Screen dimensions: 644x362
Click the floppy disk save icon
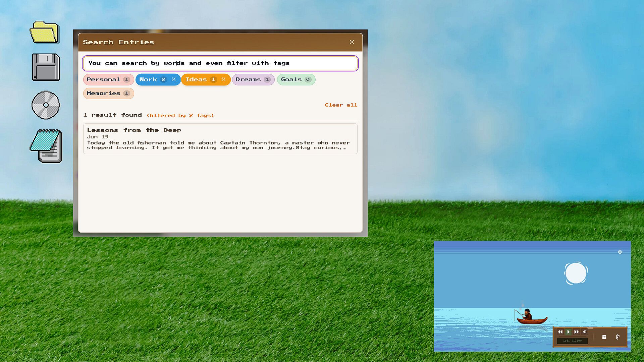46,67
